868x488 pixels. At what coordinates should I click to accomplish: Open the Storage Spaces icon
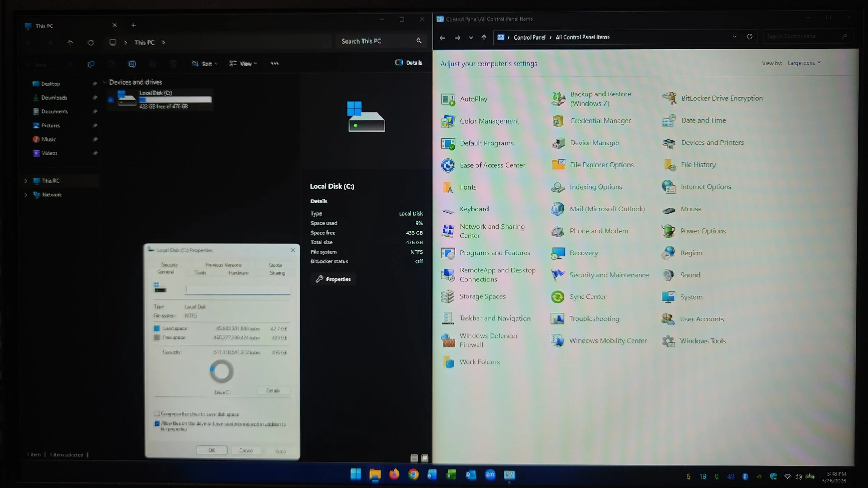[x=448, y=297]
